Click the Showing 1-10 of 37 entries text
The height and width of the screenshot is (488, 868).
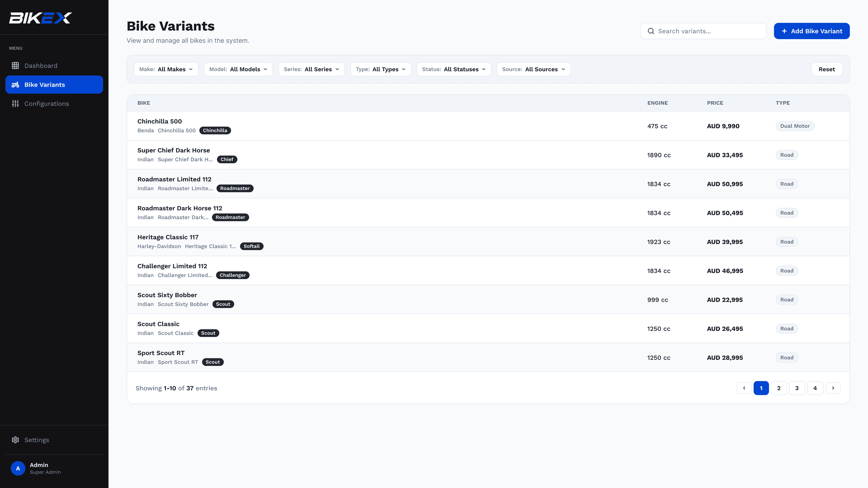[x=176, y=388]
